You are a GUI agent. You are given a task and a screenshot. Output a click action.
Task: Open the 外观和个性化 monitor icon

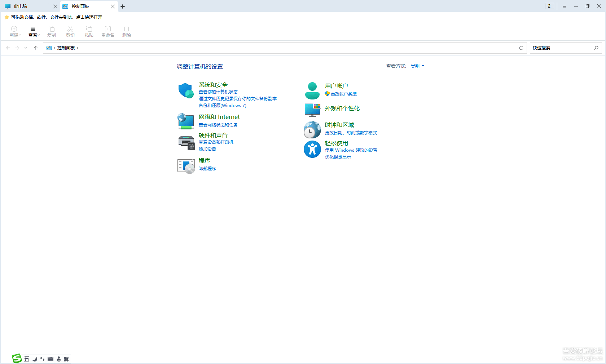[x=312, y=110]
